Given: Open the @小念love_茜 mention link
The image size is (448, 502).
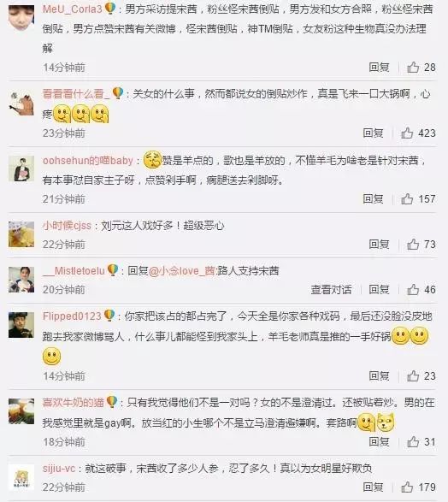Looking at the screenshot, I should (182, 271).
